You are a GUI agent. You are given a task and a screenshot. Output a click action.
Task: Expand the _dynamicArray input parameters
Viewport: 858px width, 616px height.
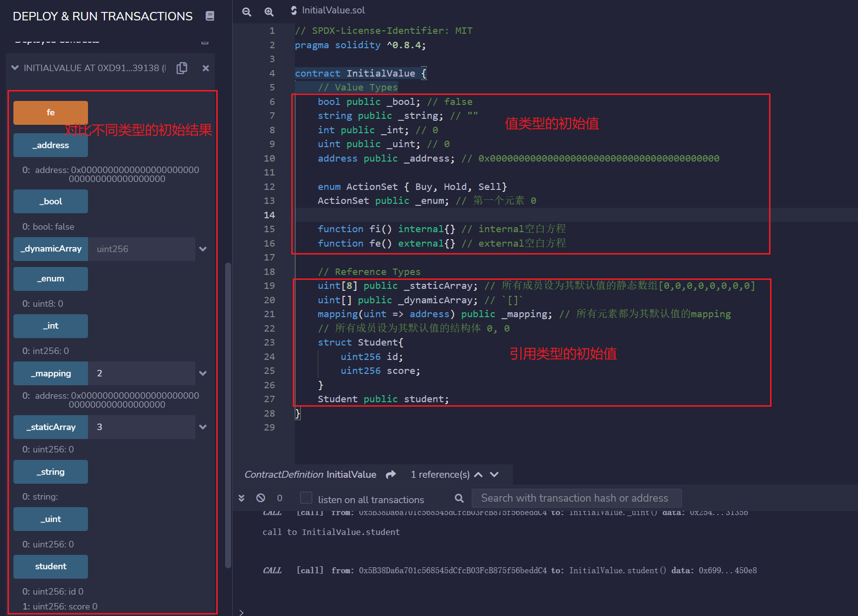tap(203, 249)
